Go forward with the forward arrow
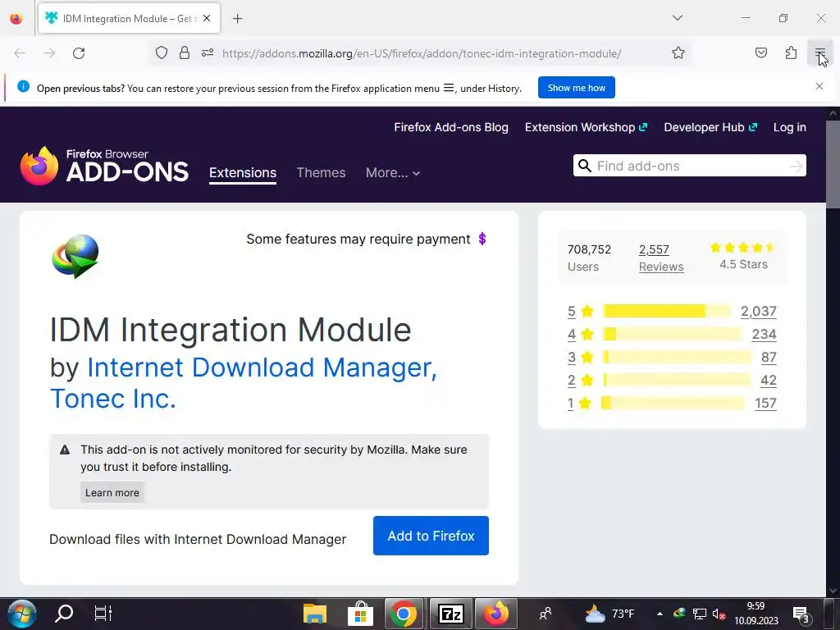840x630 pixels. (x=49, y=53)
